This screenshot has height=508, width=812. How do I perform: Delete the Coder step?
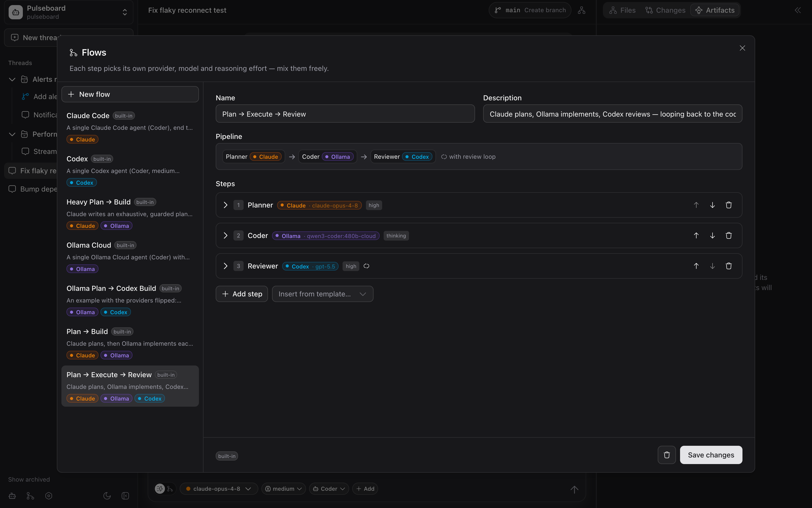coord(729,235)
